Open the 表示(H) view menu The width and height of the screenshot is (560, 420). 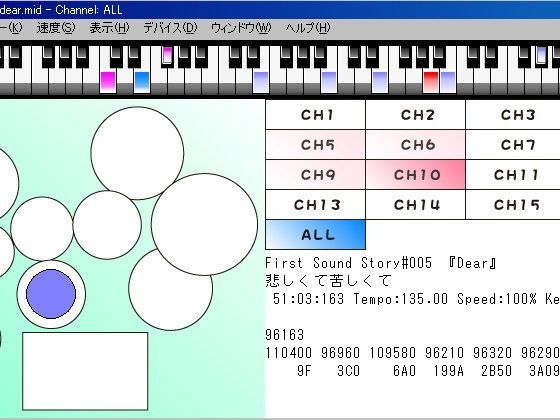tap(109, 28)
